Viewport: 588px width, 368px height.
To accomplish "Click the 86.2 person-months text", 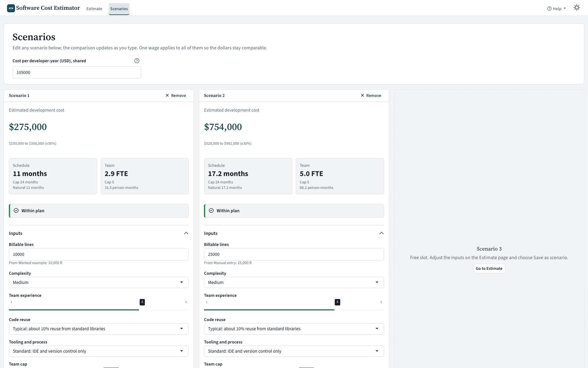I will (317, 188).
